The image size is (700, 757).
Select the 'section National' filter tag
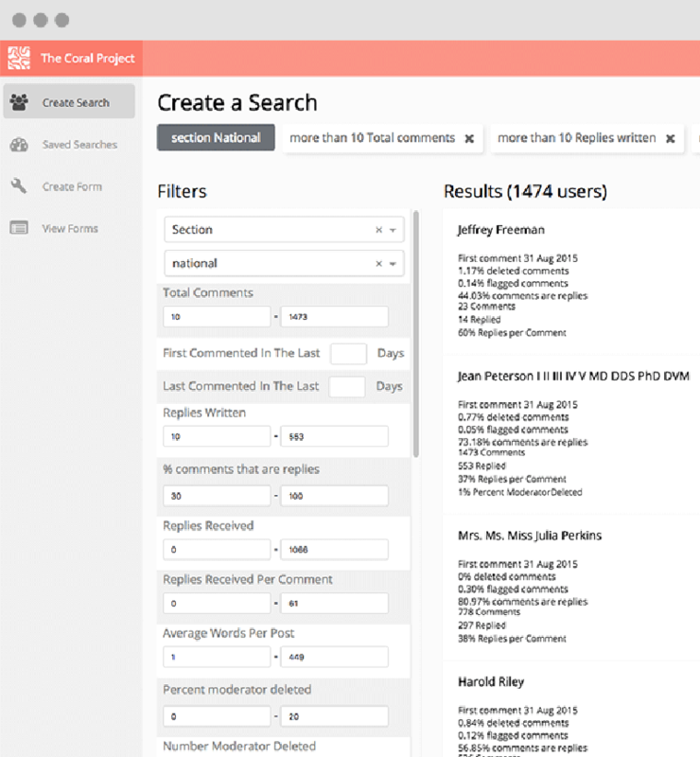point(216,138)
